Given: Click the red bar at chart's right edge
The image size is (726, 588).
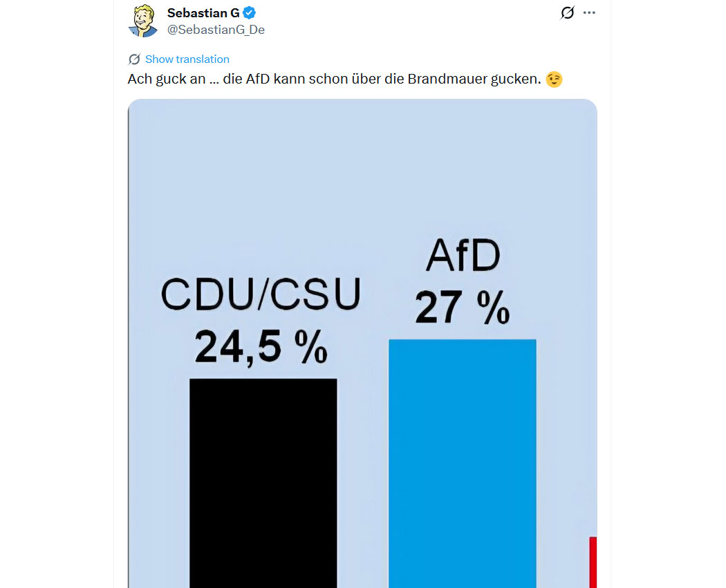Looking at the screenshot, I should [593, 561].
